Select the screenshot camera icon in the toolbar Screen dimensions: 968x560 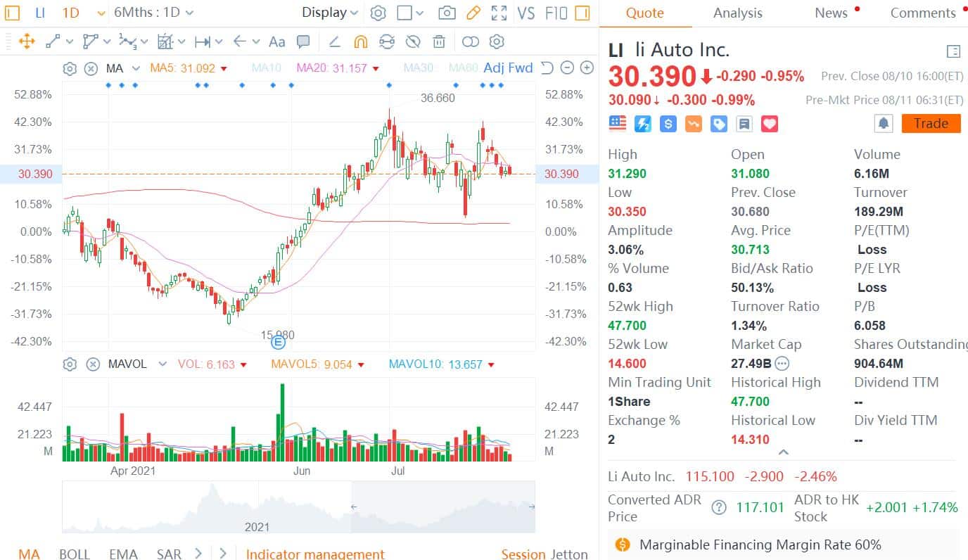[x=447, y=12]
